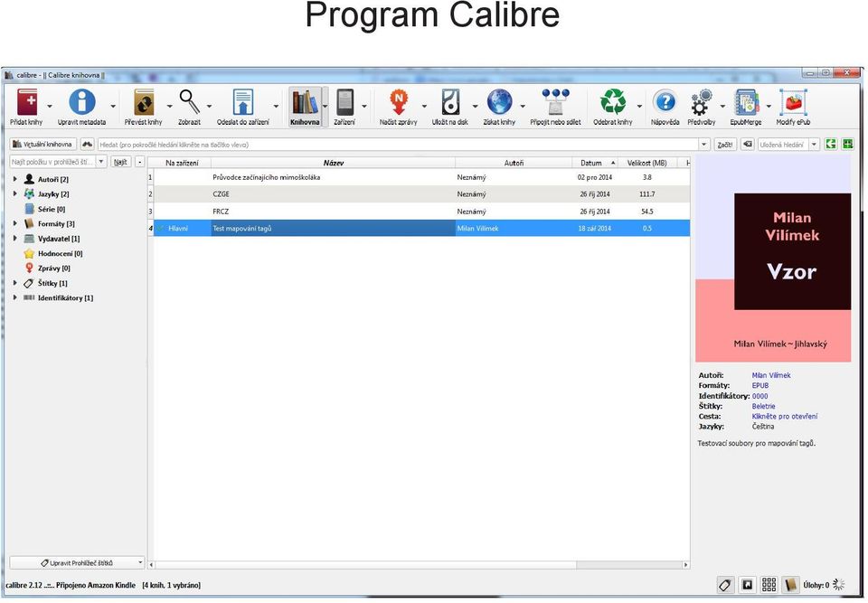This screenshot has width=868, height=603.
Task: Click Uložit na disk icon
Action: click(450, 102)
